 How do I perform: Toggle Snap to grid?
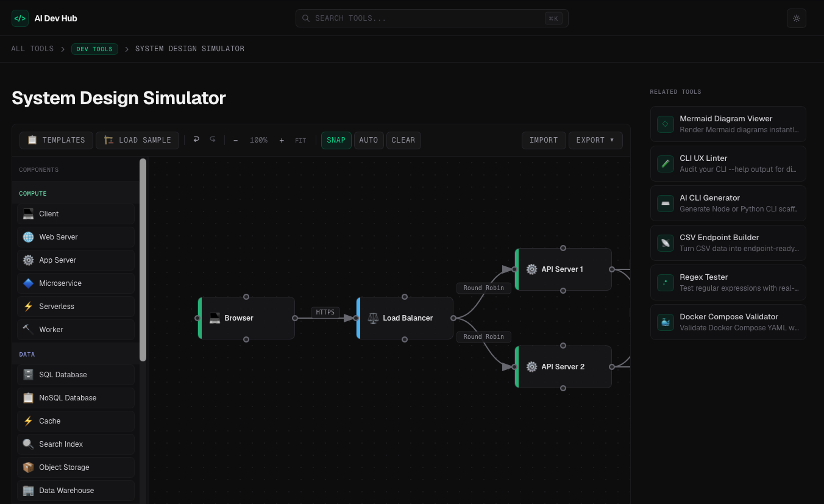tap(336, 140)
